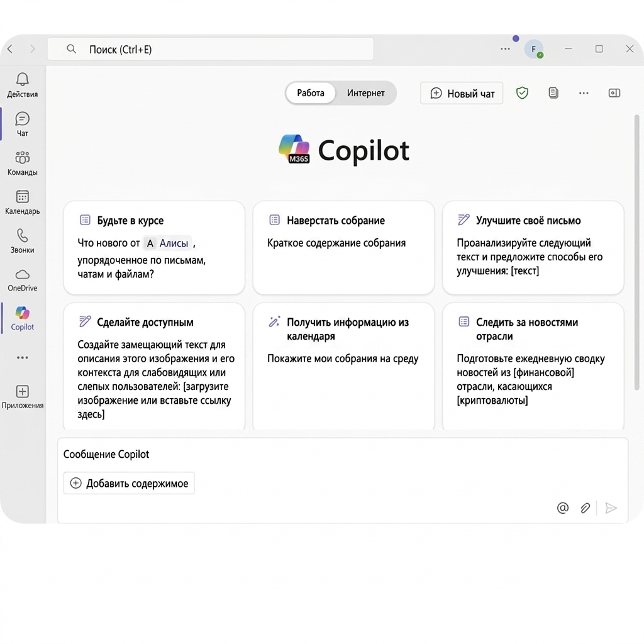Screen dimensions: 644x644
Task: Attach a file with paperclip icon
Action: click(x=586, y=508)
